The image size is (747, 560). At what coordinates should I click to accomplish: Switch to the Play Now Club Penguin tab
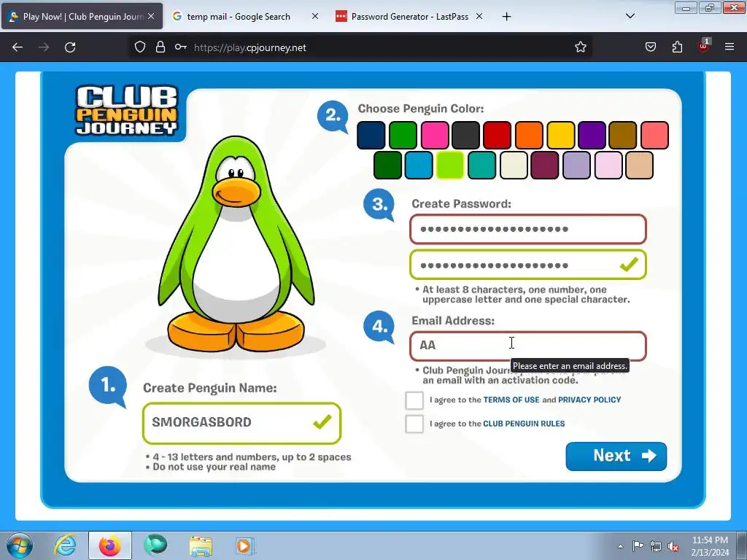tap(82, 17)
